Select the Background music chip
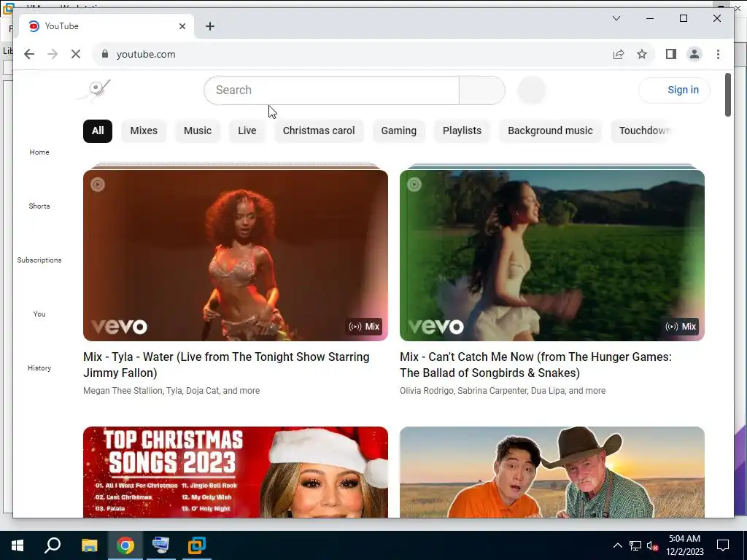This screenshot has height=560, width=747. point(550,131)
